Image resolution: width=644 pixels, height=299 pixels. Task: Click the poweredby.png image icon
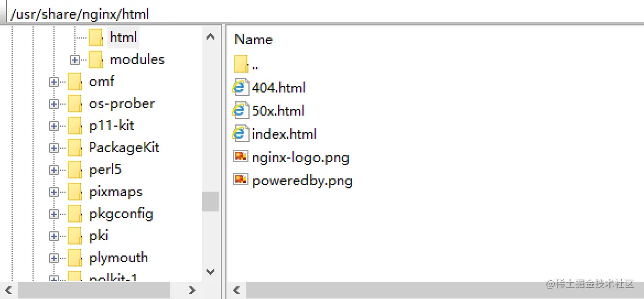(241, 180)
